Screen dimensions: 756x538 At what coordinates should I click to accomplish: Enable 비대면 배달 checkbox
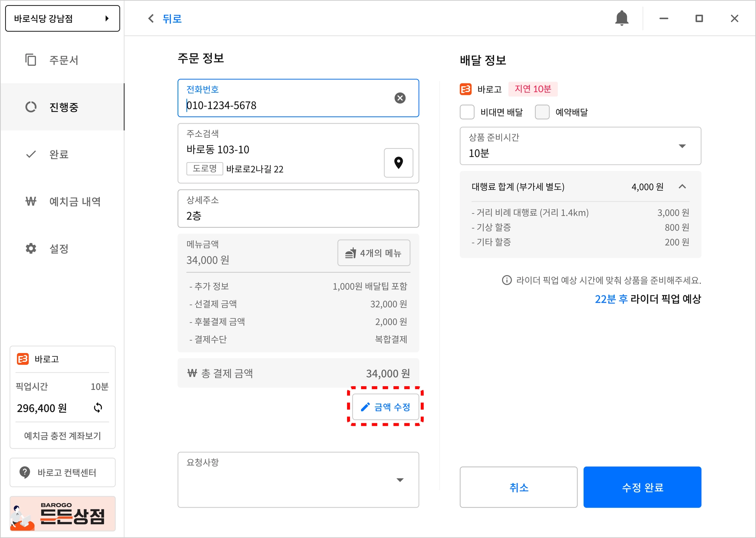tap(467, 112)
